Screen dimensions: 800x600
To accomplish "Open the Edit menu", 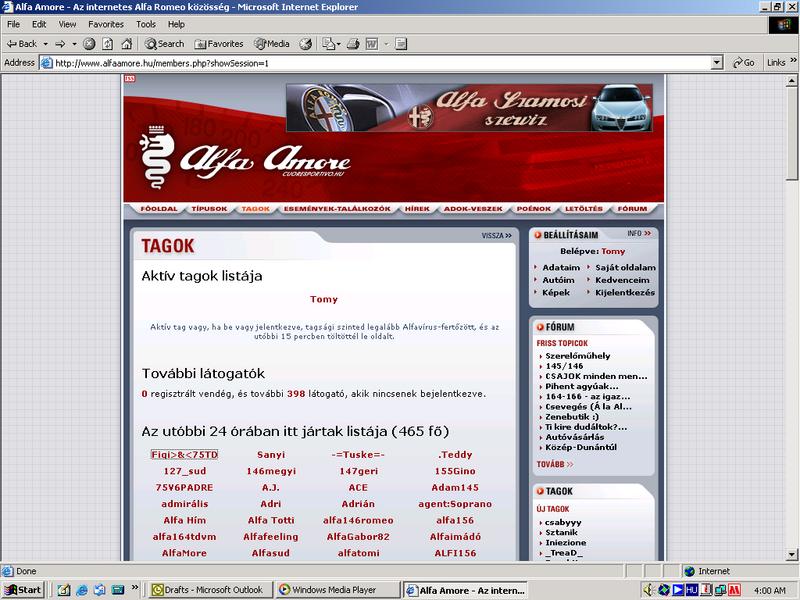I will pos(39,24).
